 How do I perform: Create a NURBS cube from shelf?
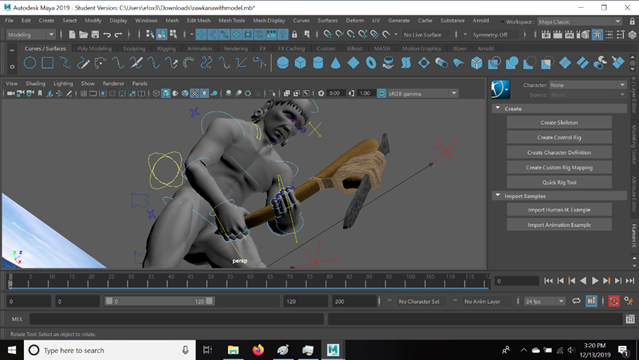coord(300,63)
